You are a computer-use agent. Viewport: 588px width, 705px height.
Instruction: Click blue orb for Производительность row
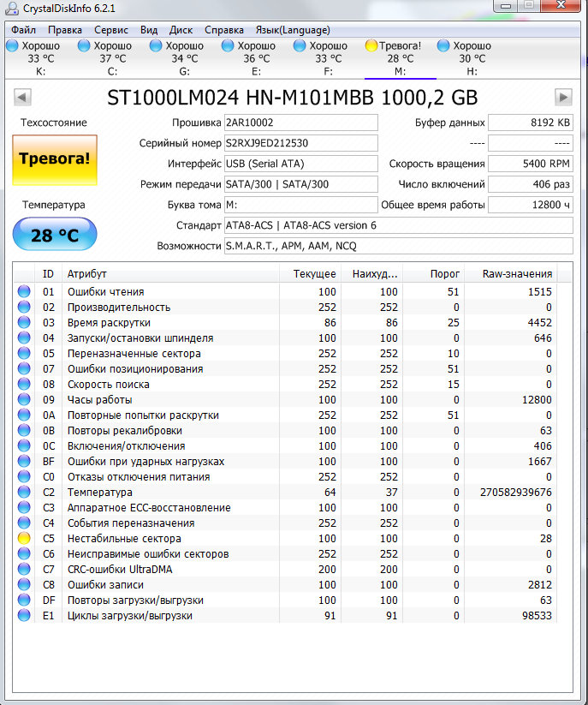click(24, 307)
